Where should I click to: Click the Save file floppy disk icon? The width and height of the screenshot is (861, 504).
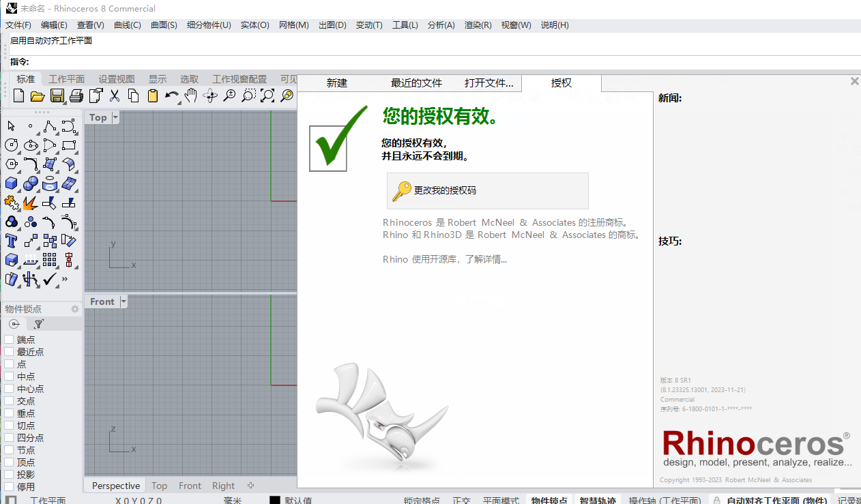(57, 96)
